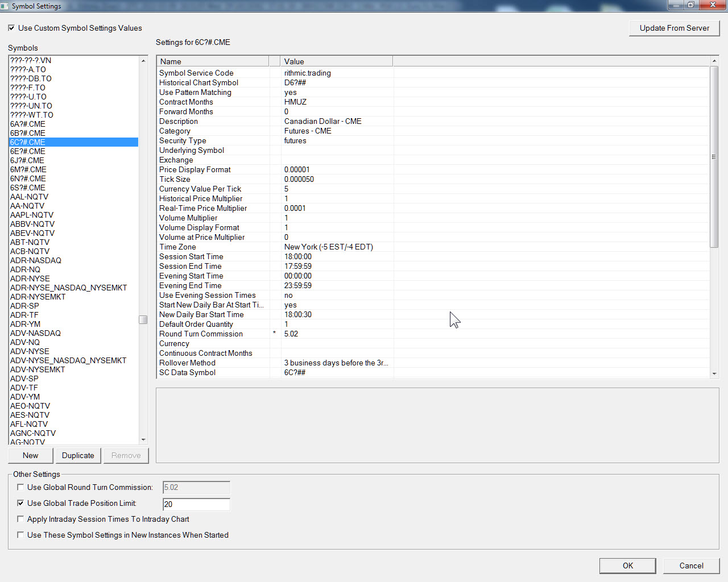Select symbol ADR-NYSE_NASDAQ_NYSEMKT in list
728x582 pixels.
pos(73,288)
